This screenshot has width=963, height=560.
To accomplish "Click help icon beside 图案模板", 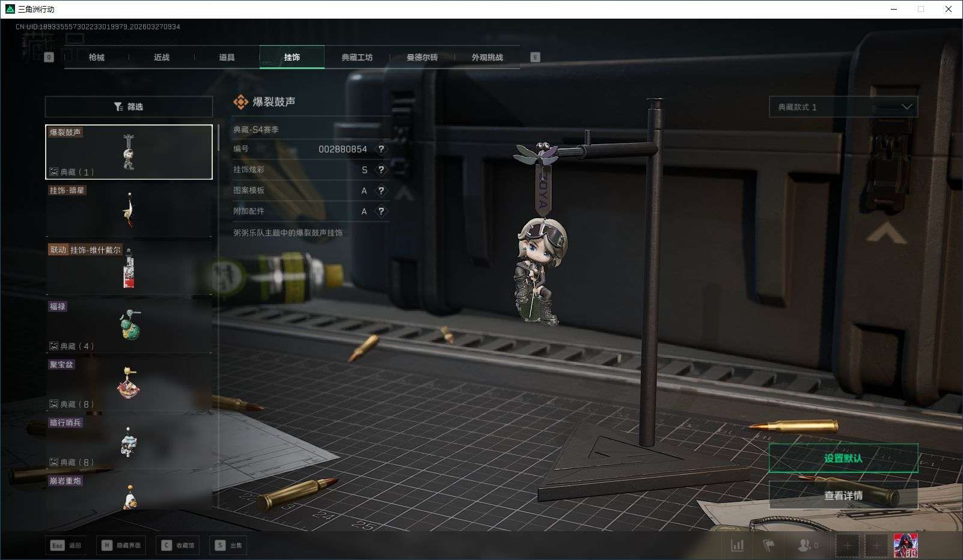I will [x=381, y=190].
